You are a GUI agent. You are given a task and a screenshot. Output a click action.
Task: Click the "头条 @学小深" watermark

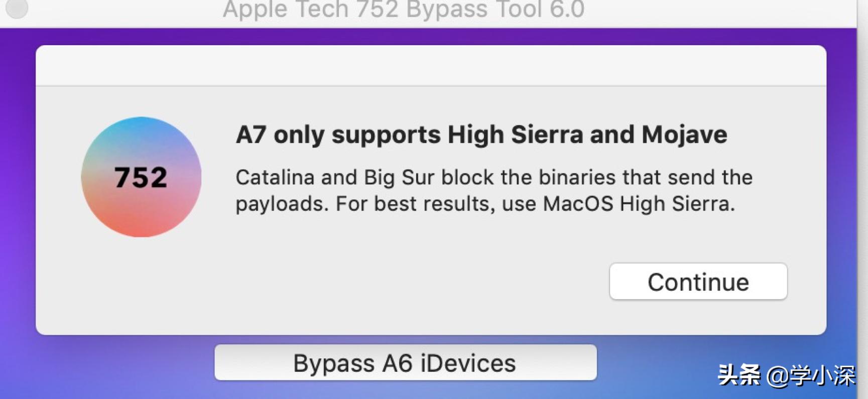point(786,375)
